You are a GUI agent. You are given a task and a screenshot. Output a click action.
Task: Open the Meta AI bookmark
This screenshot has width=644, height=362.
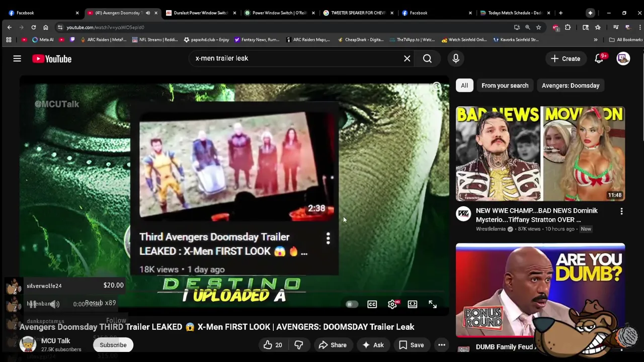[43, 40]
